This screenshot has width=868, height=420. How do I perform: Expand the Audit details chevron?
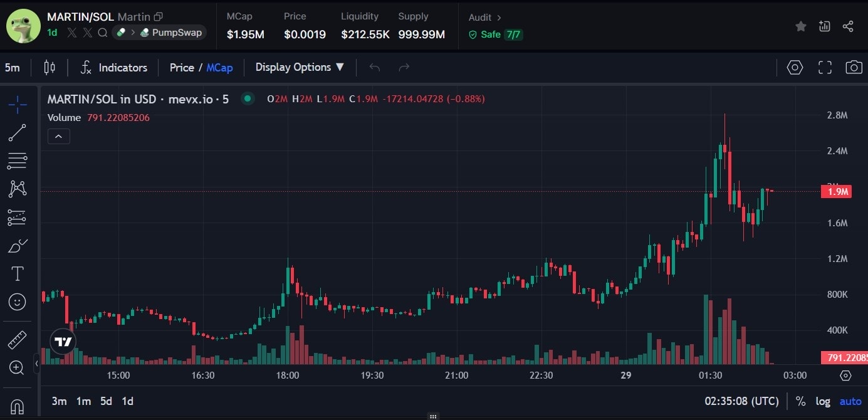coord(499,18)
